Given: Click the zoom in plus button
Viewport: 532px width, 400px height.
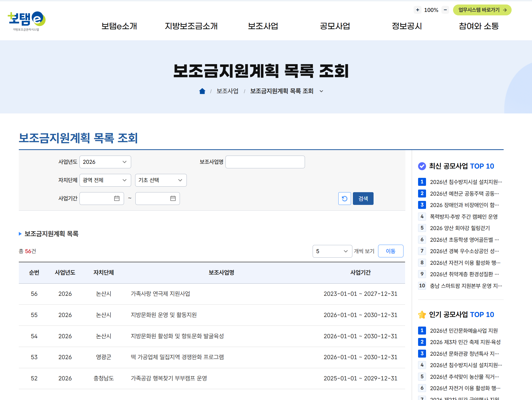Looking at the screenshot, I should click(418, 10).
